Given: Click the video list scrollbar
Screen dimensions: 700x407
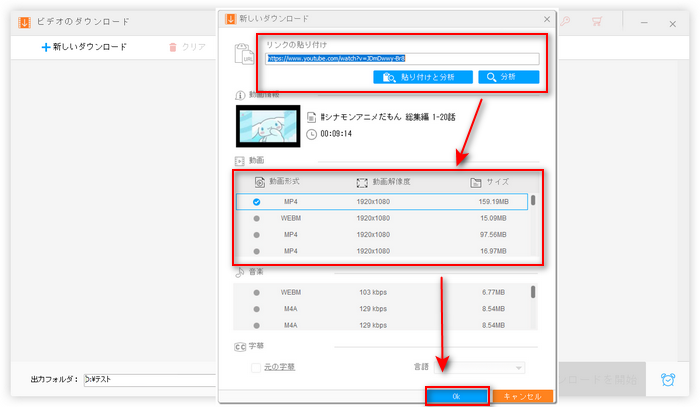Looking at the screenshot, I should coord(533,201).
